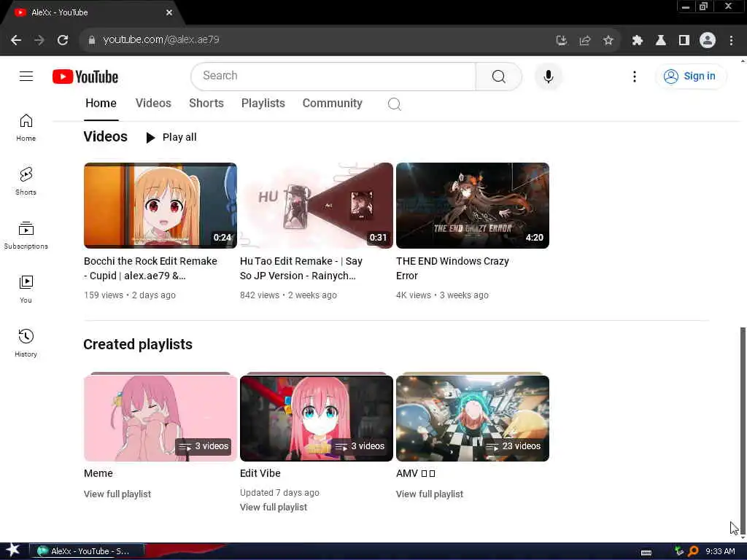Viewport: 747px width, 560px height.
Task: Open the YouTube hamburger guide menu
Action: pos(26,76)
